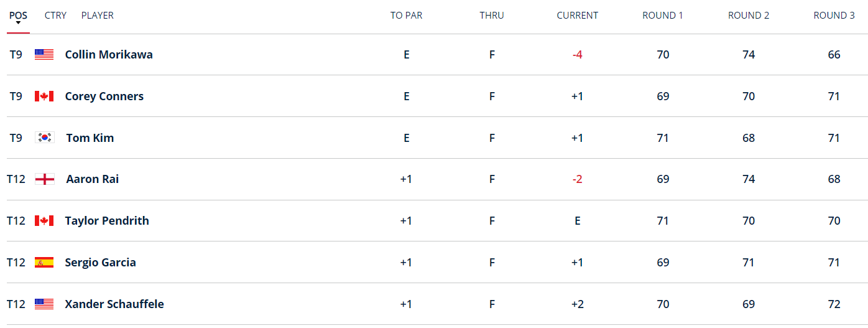Open Collin Morikawa player name link

click(x=109, y=55)
